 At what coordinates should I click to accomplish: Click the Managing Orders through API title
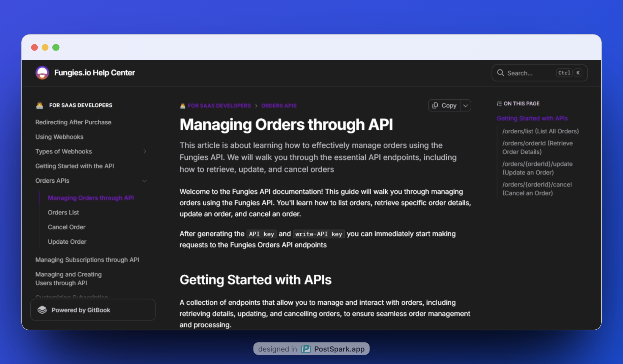click(x=286, y=125)
